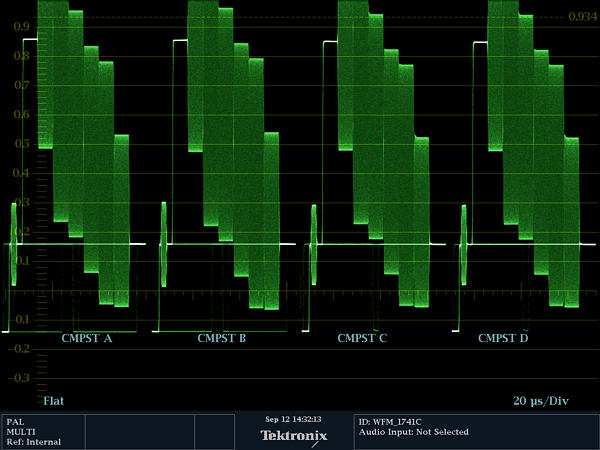600x450 pixels.
Task: Click the CMPST A waveform label
Action: (x=87, y=338)
